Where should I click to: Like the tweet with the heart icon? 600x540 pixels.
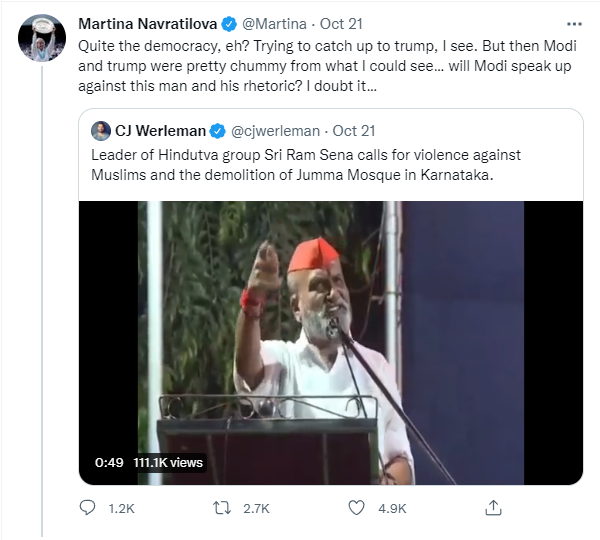357,508
